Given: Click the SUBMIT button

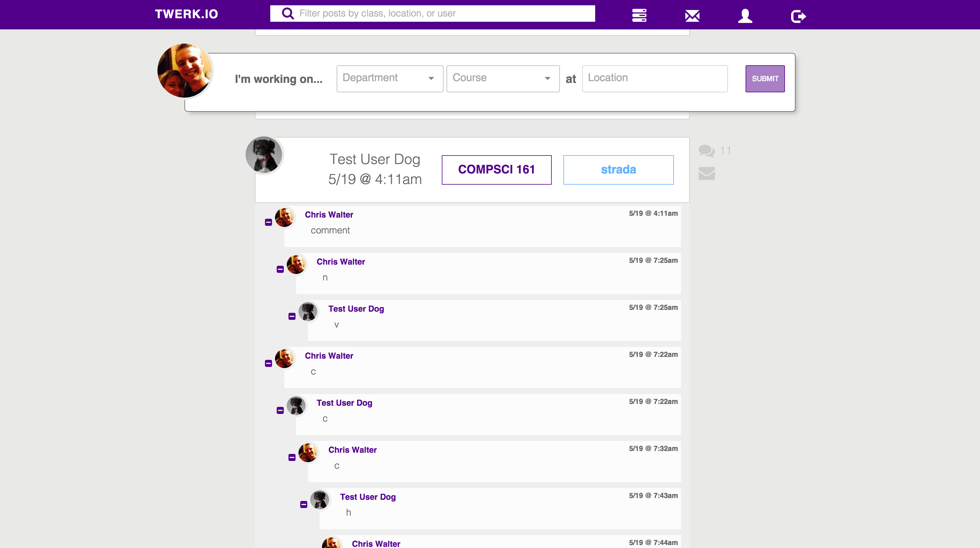Looking at the screenshot, I should point(765,78).
